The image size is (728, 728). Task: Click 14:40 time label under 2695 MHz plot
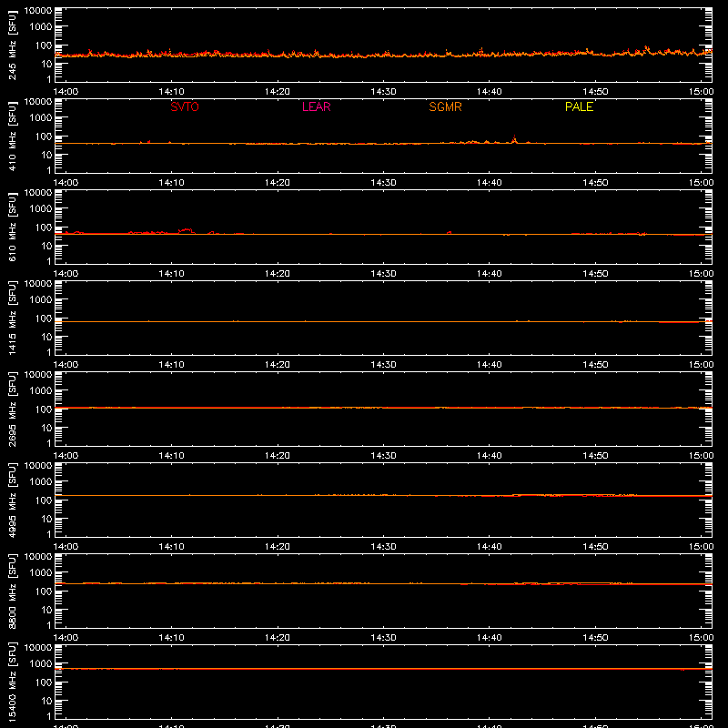[x=490, y=456]
